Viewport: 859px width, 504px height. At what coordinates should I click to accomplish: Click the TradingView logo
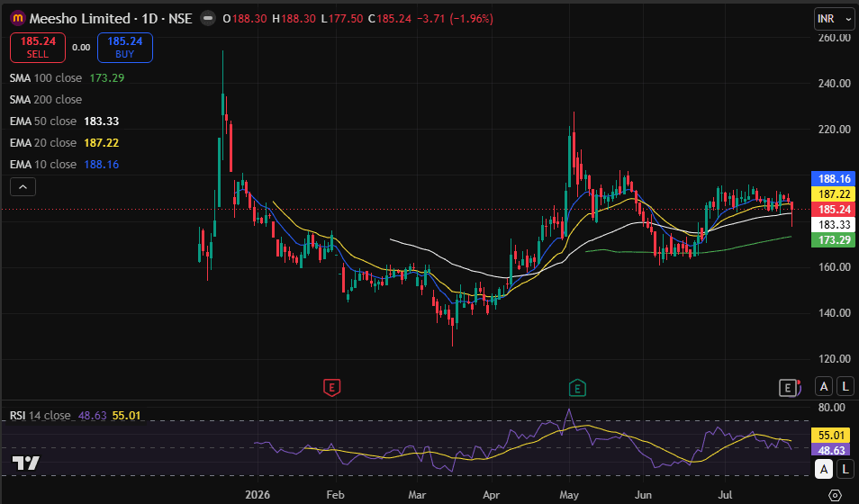[26, 463]
